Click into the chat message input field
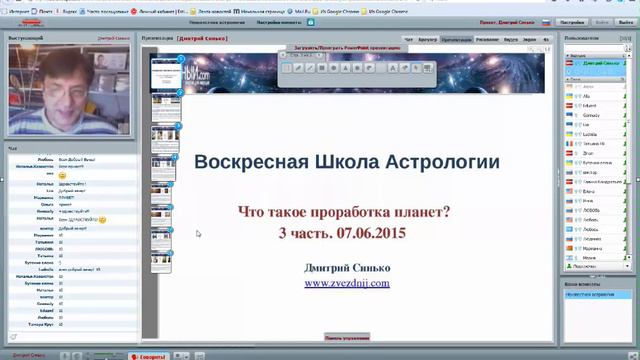Viewport: 640px width, 360px height. [x=78, y=337]
